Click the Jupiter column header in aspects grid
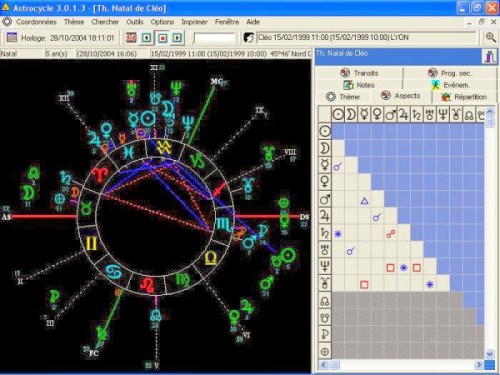500x375 pixels. tap(404, 115)
